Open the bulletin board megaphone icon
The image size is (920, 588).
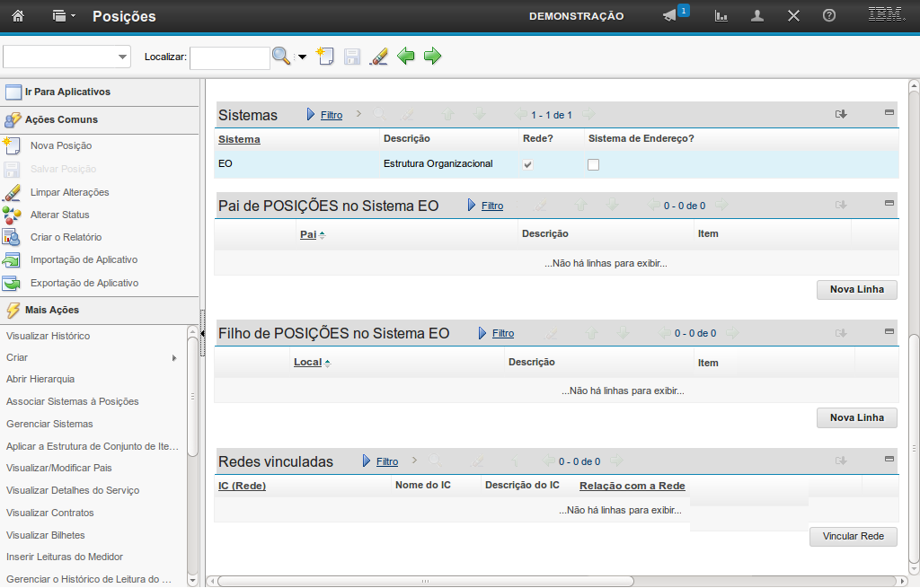pos(670,16)
